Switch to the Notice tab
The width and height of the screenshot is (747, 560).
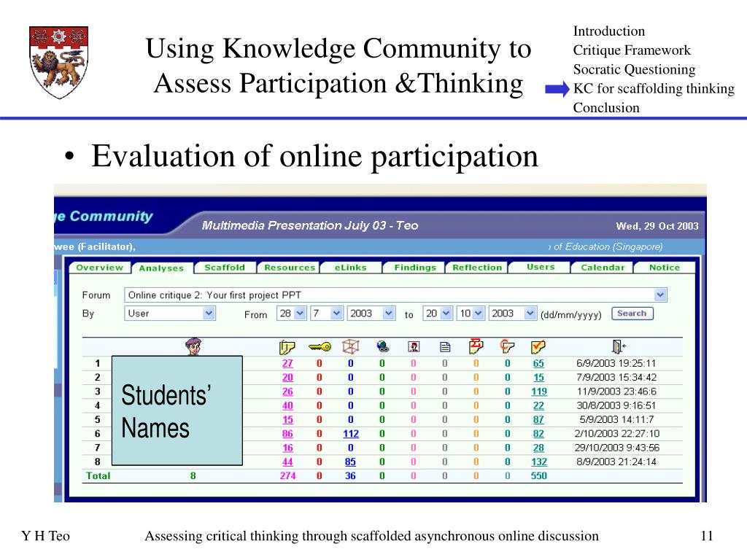pos(665,268)
